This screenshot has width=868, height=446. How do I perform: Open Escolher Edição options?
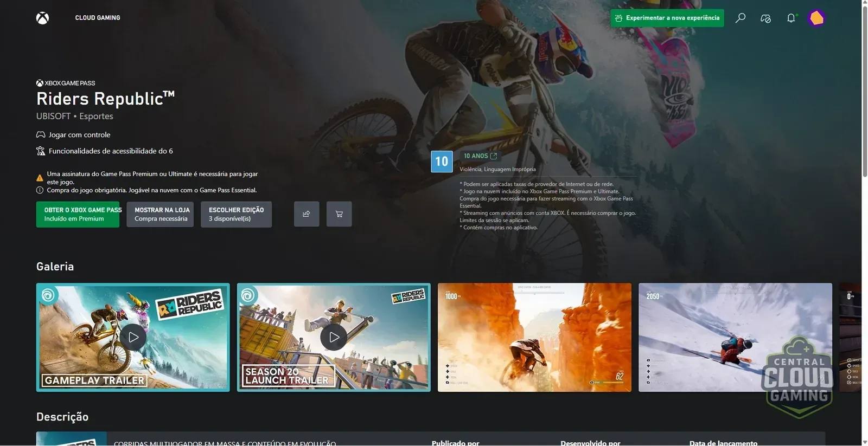point(236,214)
